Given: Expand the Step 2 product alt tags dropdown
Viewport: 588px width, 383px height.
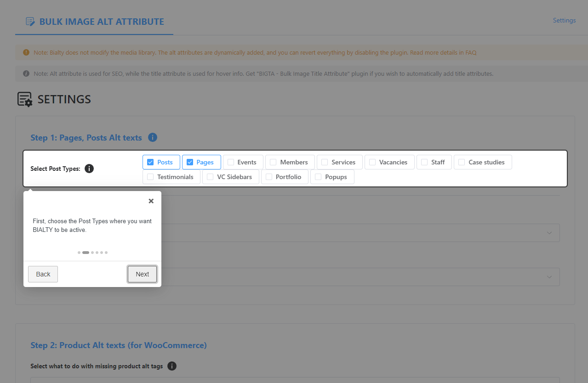Looking at the screenshot, I should 294,381.
